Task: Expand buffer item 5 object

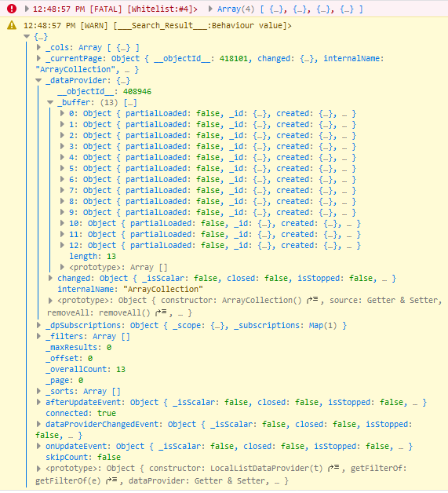Action: pos(62,168)
